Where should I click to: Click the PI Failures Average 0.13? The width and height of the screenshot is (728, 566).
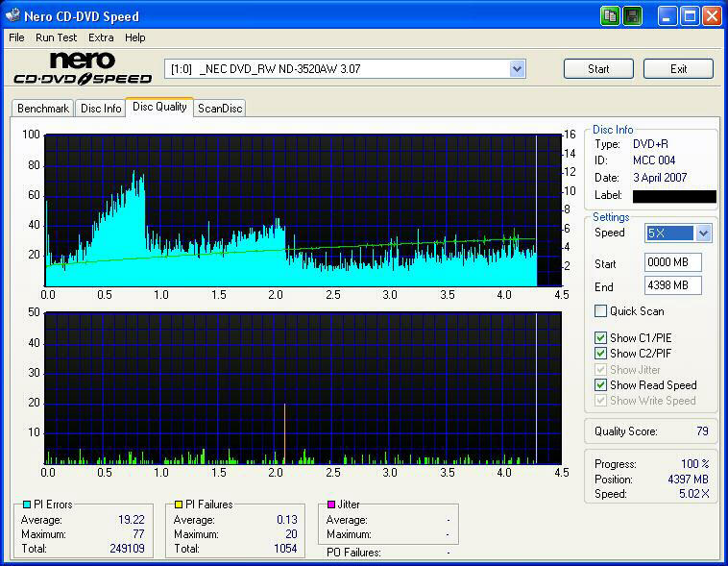pos(287,520)
